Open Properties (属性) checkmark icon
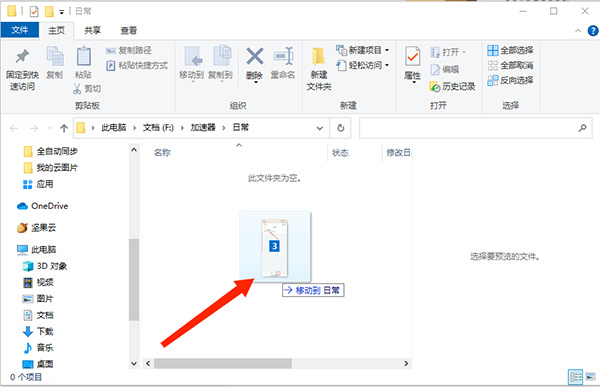The image size is (600, 387). [412, 57]
